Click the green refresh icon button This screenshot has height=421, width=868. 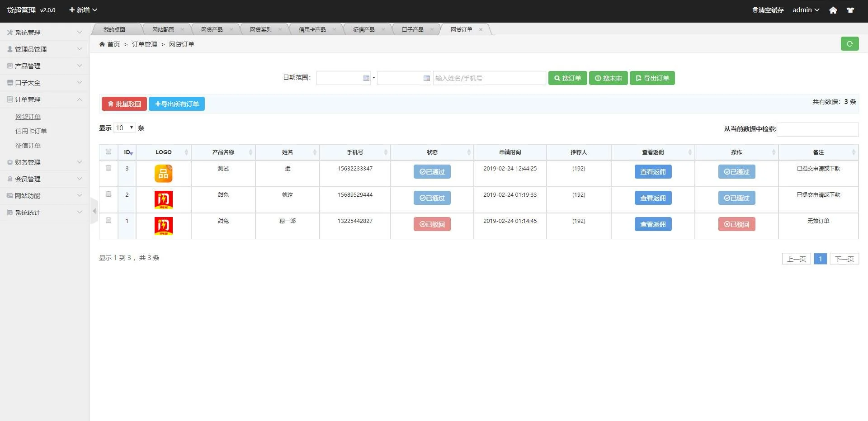pyautogui.click(x=849, y=44)
